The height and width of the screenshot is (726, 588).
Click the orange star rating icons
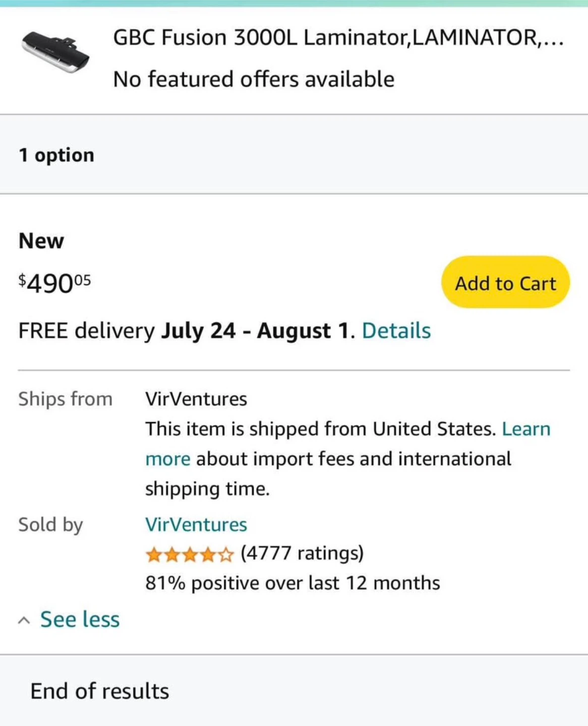[190, 555]
